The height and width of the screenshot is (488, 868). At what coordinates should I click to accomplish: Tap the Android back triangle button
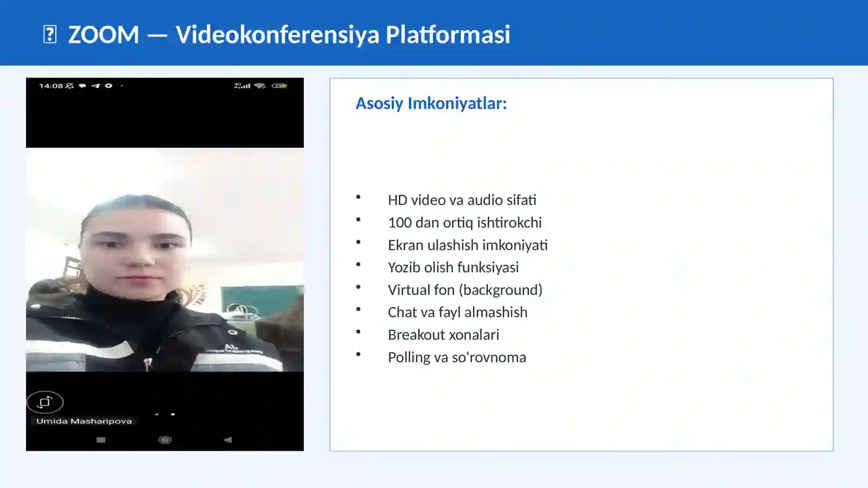pyautogui.click(x=228, y=440)
